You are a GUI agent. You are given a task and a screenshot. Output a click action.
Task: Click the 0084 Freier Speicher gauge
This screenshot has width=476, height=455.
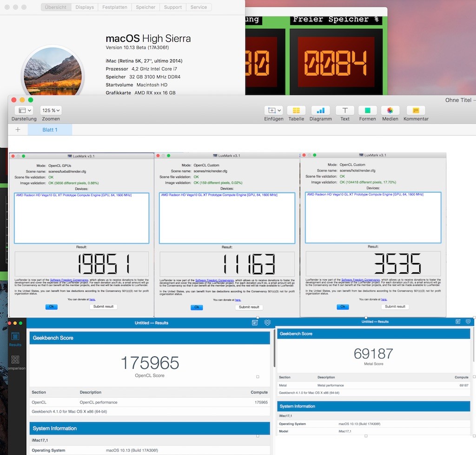click(336, 63)
